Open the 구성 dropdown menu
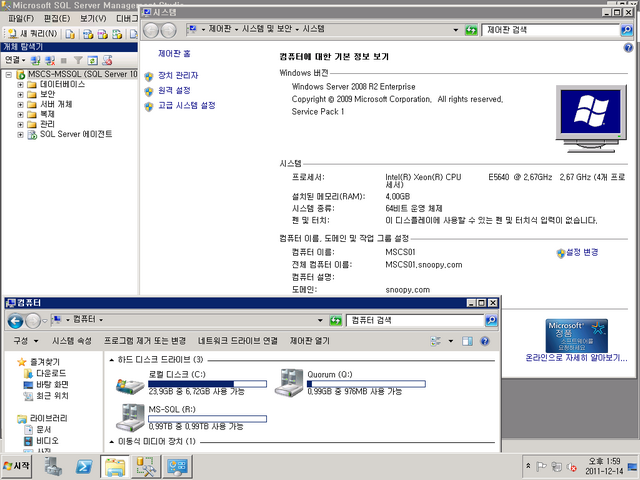The width and height of the screenshot is (640, 480). point(26,341)
